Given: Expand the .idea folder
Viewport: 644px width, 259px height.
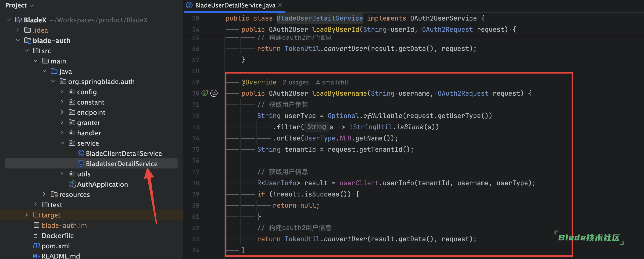Looking at the screenshot, I should (18, 30).
